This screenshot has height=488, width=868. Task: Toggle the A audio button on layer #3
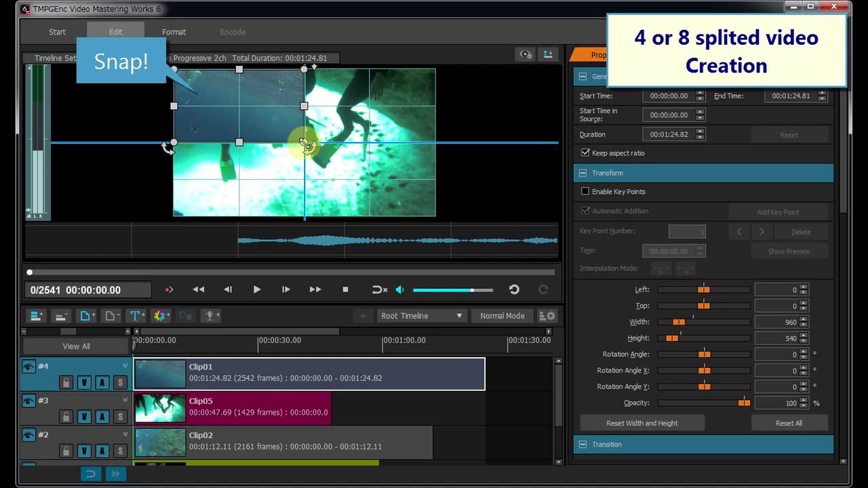tap(102, 416)
